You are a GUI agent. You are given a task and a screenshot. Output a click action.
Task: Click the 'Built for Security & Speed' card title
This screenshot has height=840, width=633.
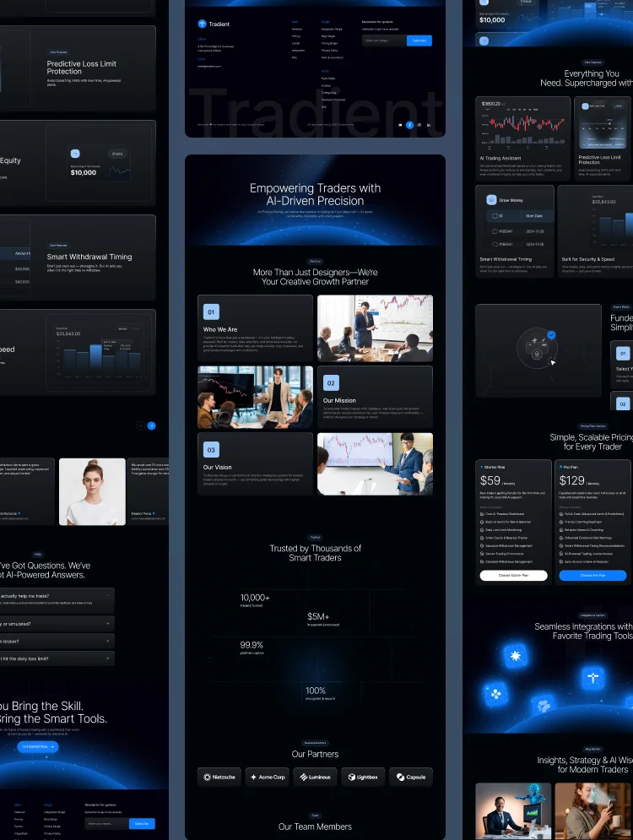pos(588,259)
